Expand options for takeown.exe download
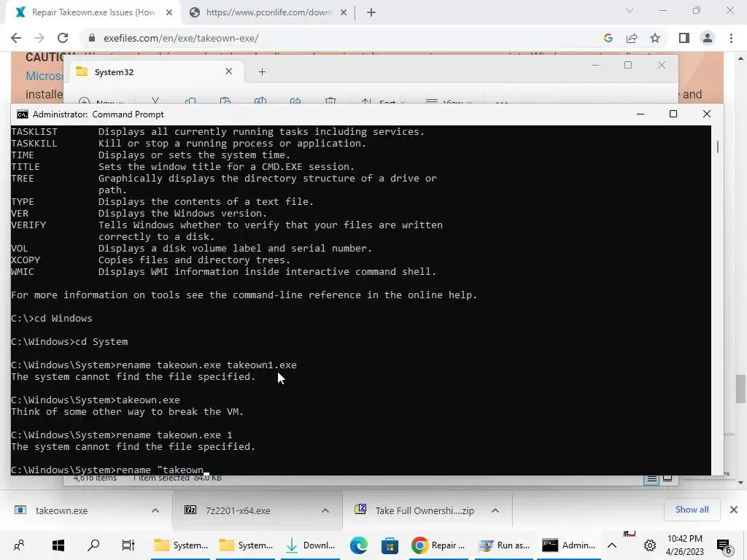 pos(155,510)
